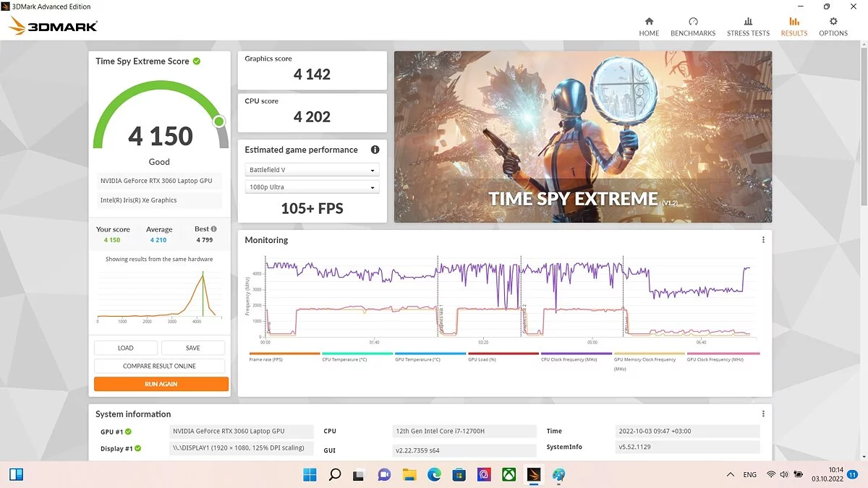Click the 105+ FPS estimate
The width and height of the screenshot is (868, 488).
pyautogui.click(x=312, y=209)
